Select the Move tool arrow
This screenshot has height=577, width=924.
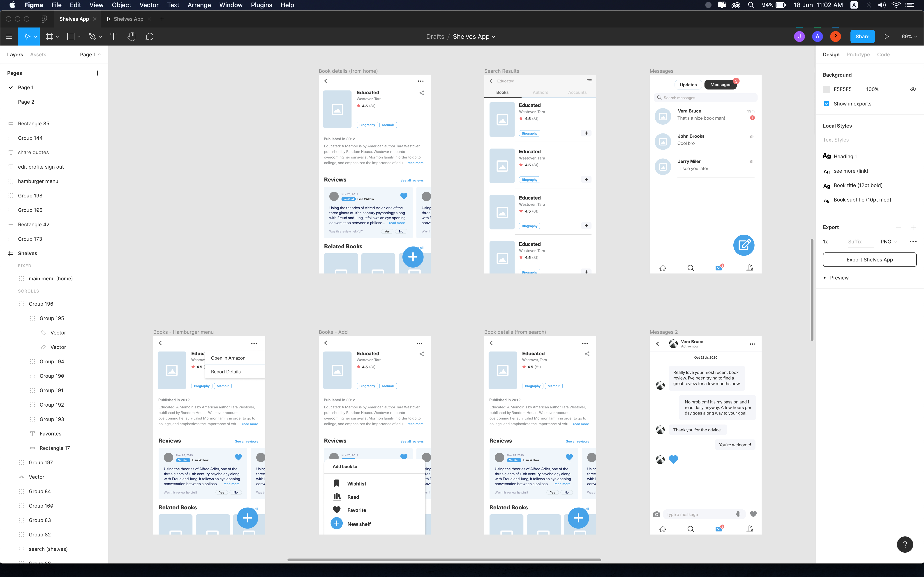coord(27,37)
